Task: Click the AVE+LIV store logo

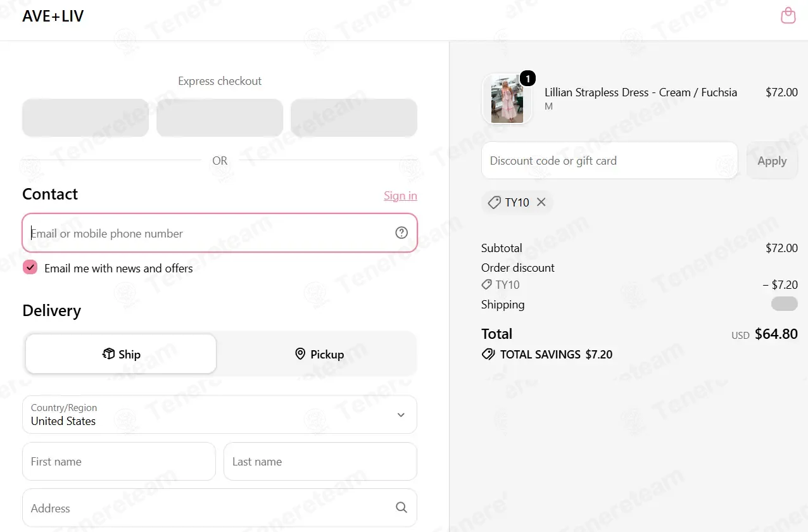Action: (x=53, y=16)
